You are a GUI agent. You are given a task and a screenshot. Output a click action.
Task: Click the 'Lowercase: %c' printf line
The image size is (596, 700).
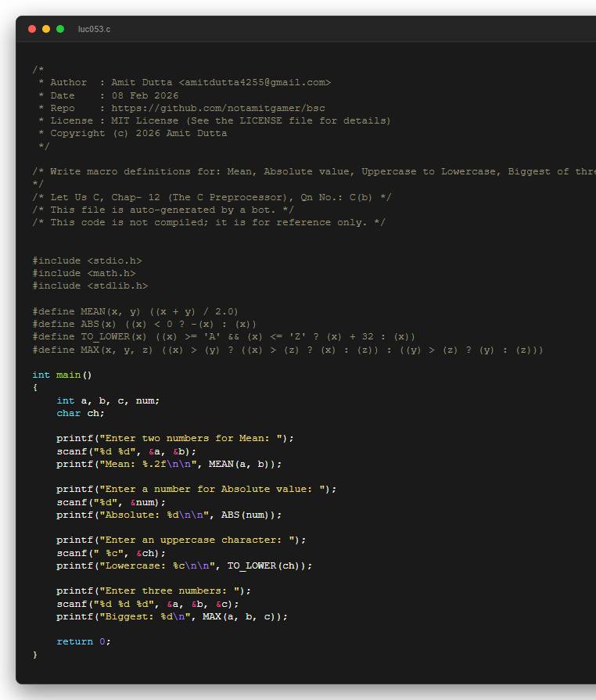pyautogui.click(x=185, y=566)
